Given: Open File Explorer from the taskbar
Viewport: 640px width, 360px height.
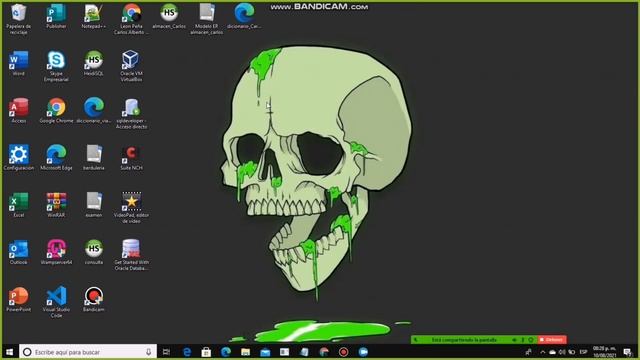Looking at the screenshot, I should [245, 352].
